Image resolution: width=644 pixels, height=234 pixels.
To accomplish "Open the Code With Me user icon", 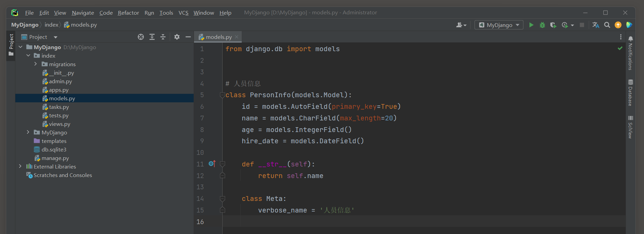I will [x=461, y=25].
